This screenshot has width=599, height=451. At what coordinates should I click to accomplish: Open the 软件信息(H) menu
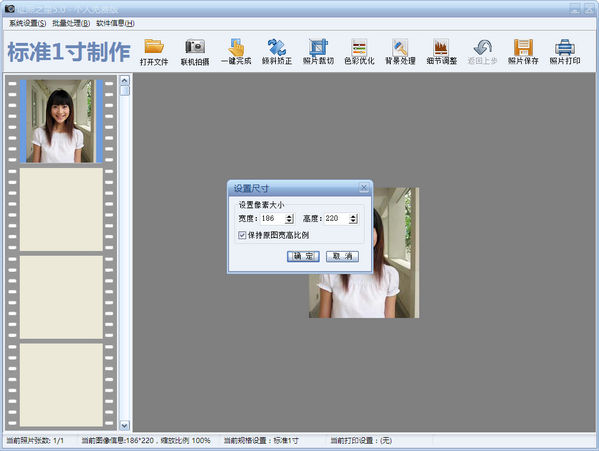coord(115,23)
